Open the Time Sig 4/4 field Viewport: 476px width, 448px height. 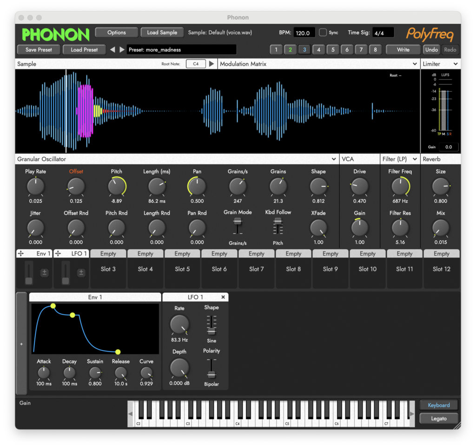383,33
